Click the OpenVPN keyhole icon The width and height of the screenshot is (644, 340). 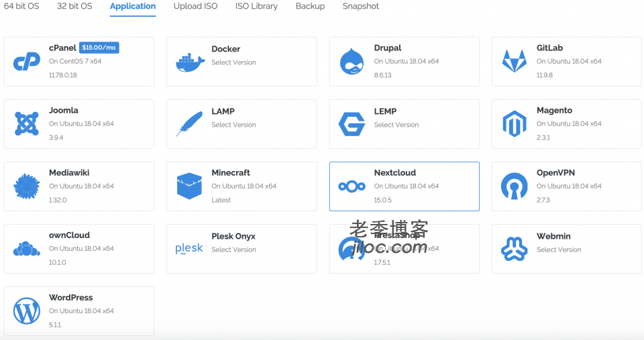[x=515, y=186]
